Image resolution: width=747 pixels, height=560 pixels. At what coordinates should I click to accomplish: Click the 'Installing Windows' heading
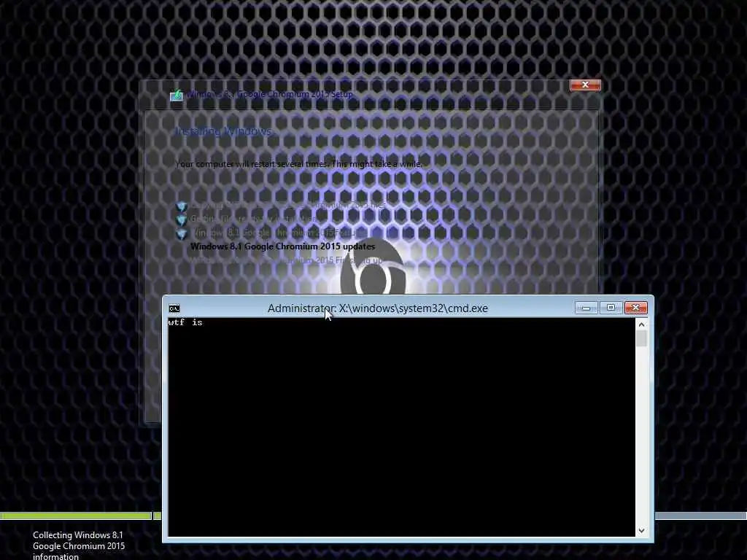(x=223, y=131)
